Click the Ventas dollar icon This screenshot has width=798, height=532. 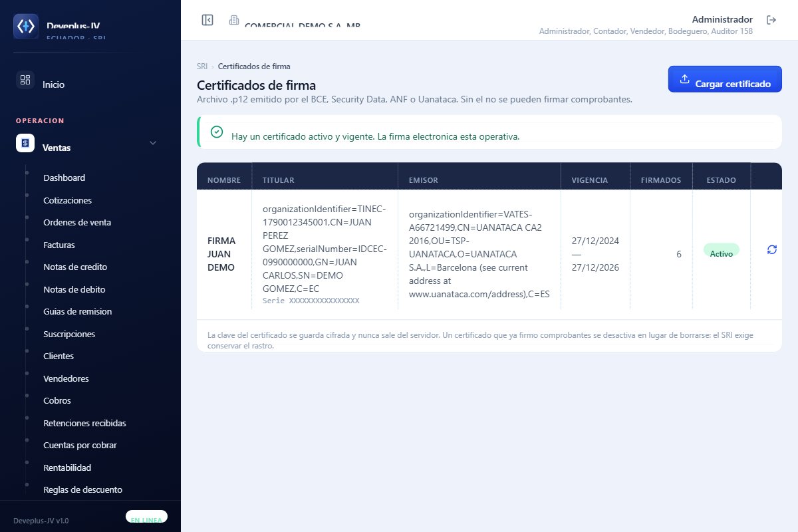[25, 143]
